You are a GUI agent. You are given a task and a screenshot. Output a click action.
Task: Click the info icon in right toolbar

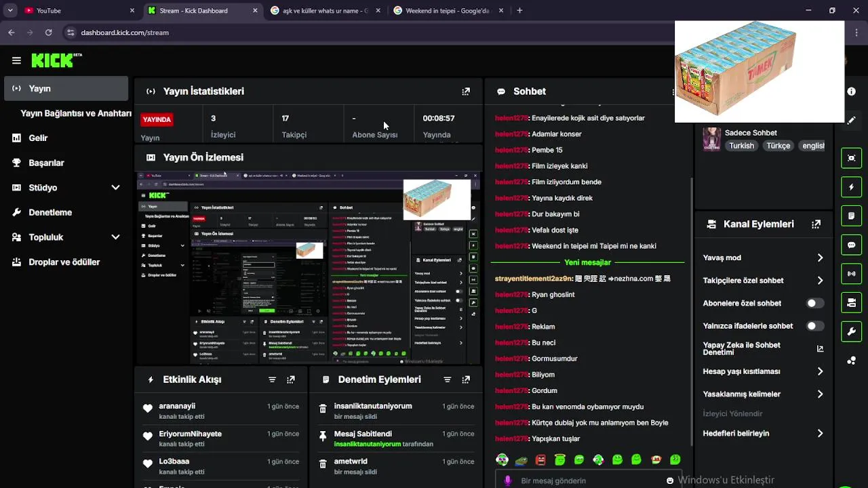851,91
